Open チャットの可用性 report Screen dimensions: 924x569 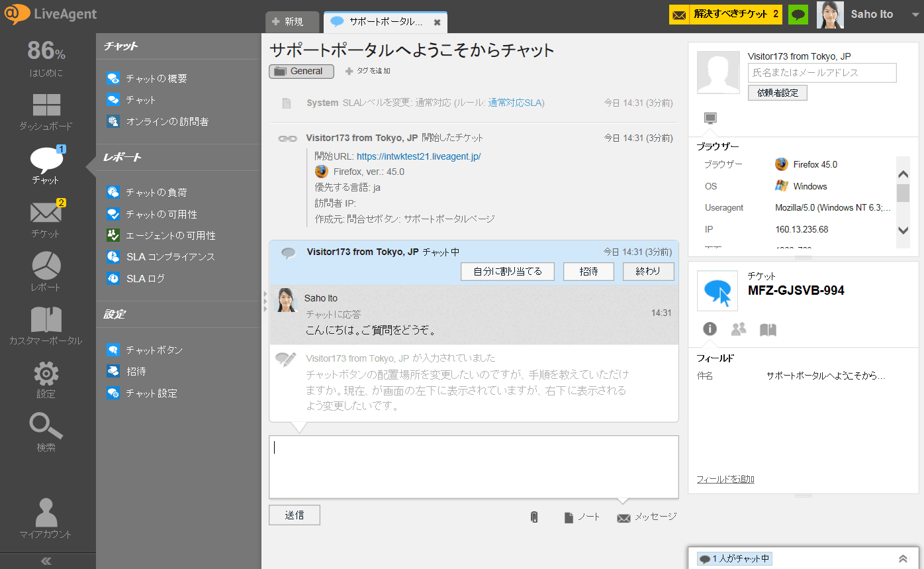tap(152, 214)
